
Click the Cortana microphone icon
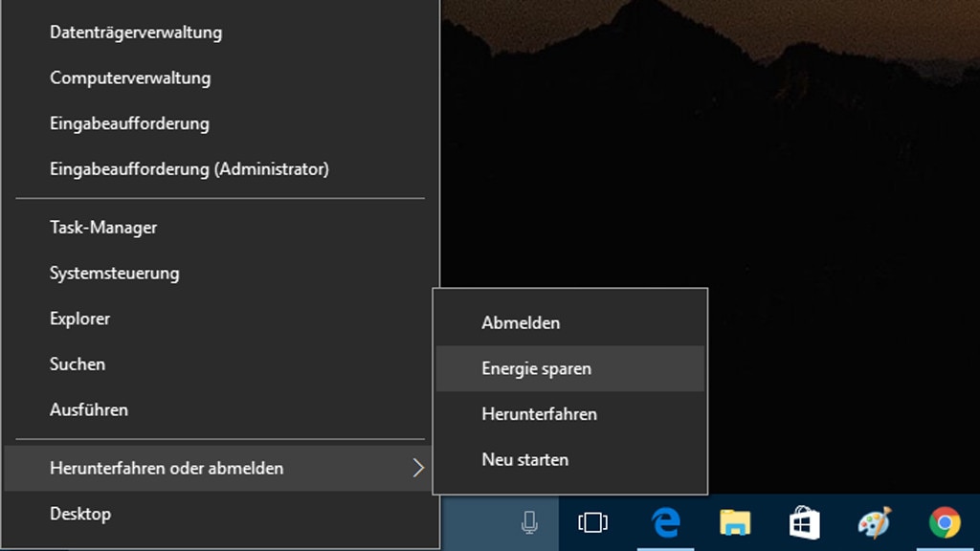tap(529, 522)
